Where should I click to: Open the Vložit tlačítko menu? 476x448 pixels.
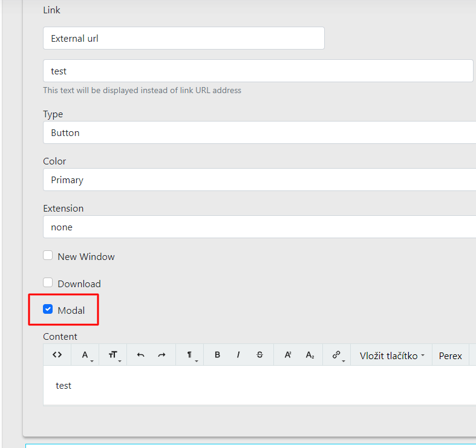[x=391, y=355]
